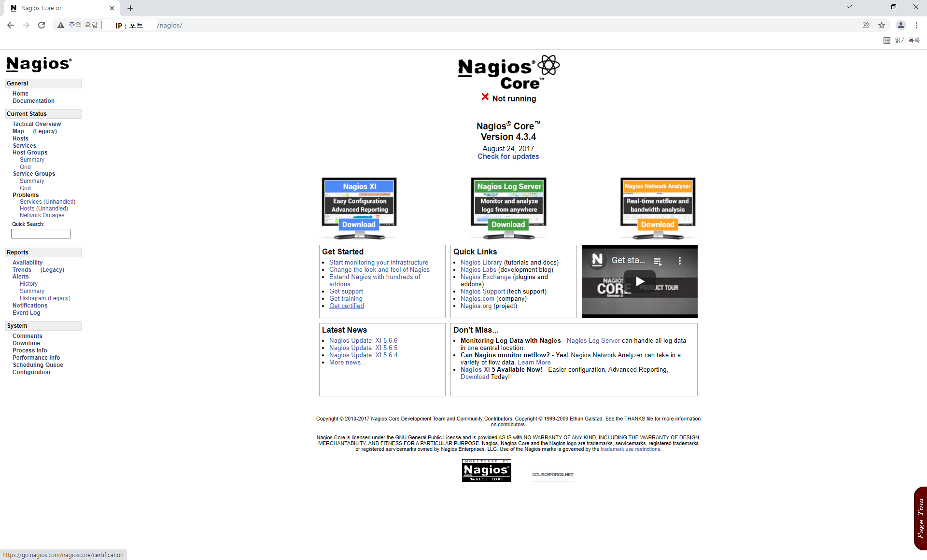Click the SourceForge.net badge

point(552,474)
